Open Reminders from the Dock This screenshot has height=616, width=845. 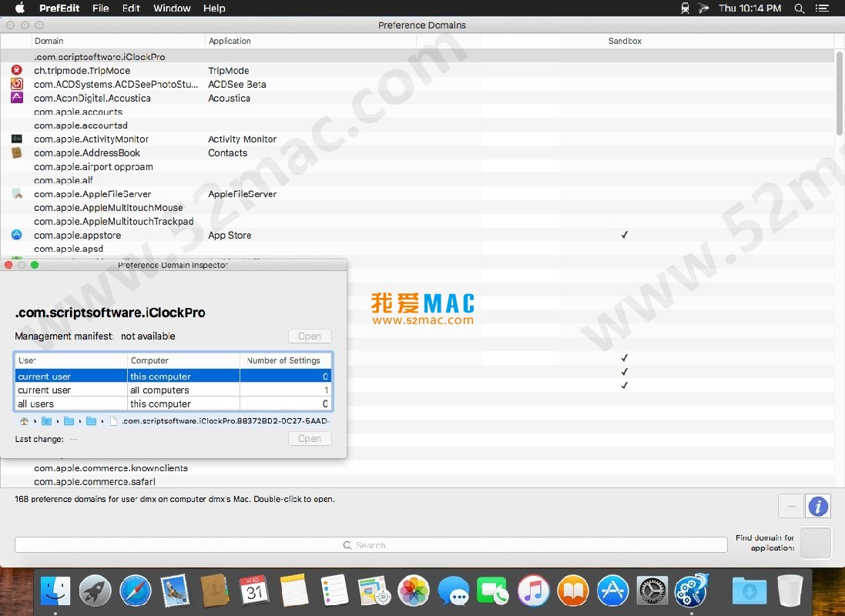coord(334,591)
